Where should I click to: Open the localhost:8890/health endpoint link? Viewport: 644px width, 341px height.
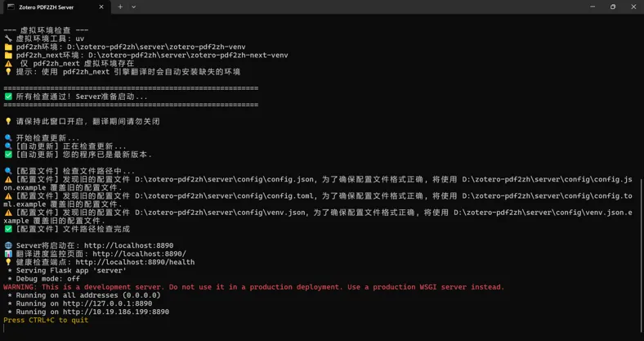(135, 262)
